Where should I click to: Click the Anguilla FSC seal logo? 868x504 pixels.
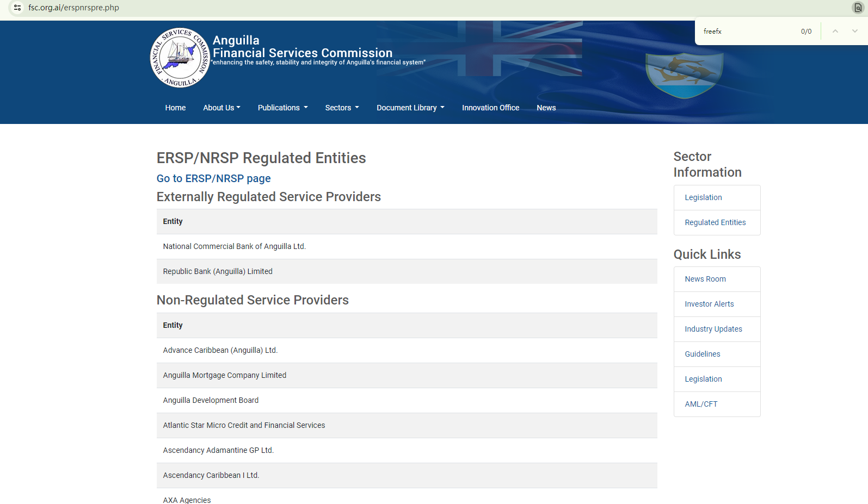180,58
